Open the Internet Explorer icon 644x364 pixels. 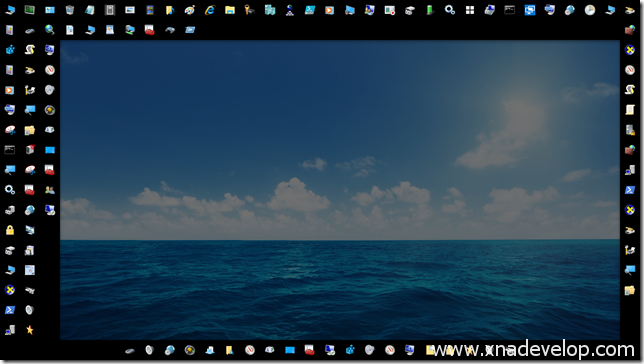tap(210, 10)
